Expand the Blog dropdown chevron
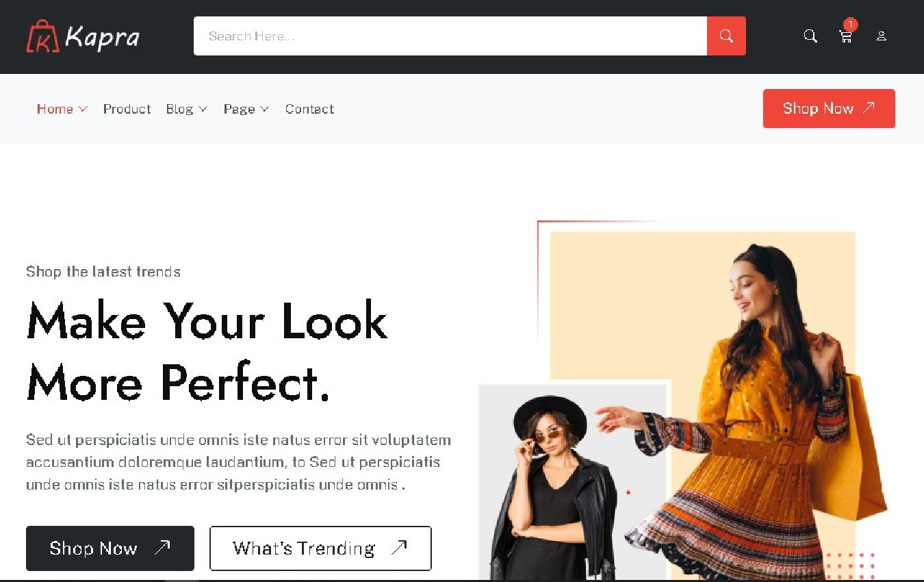 click(x=203, y=109)
